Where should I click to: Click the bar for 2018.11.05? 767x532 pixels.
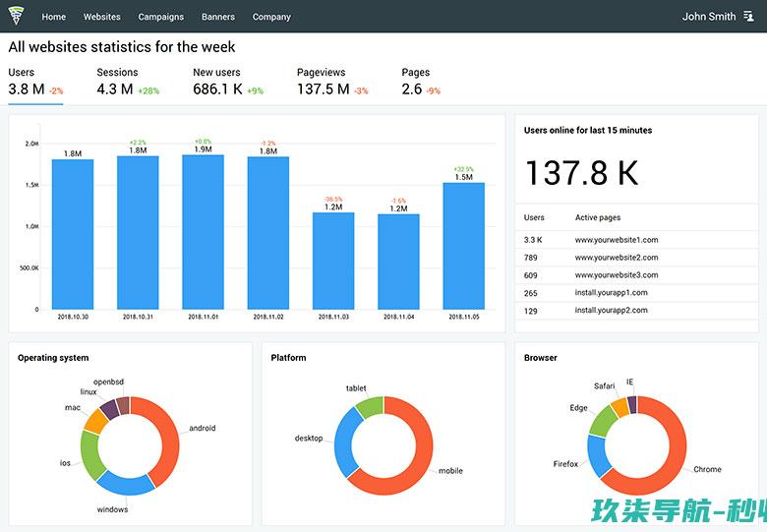(464, 246)
